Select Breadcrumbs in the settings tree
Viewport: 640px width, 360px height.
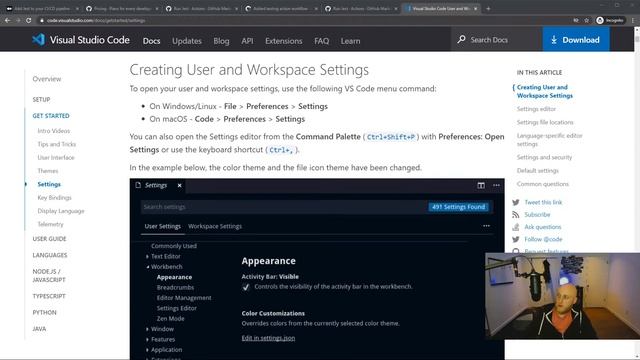pos(176,287)
